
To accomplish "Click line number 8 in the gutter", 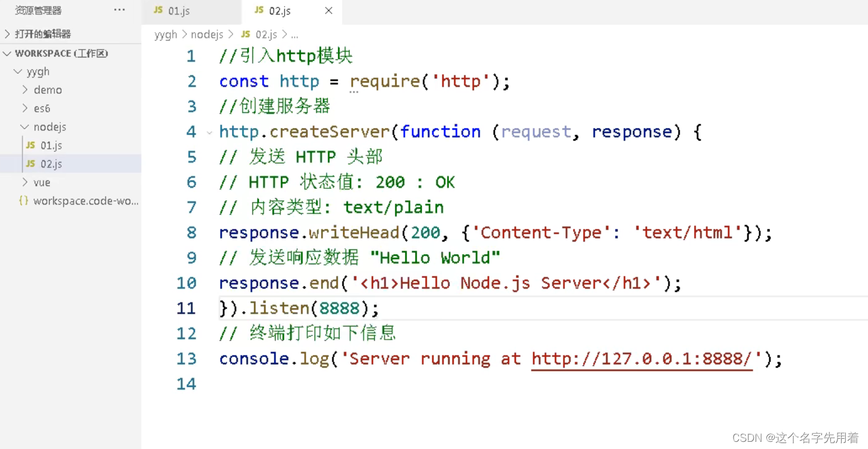I will click(191, 233).
